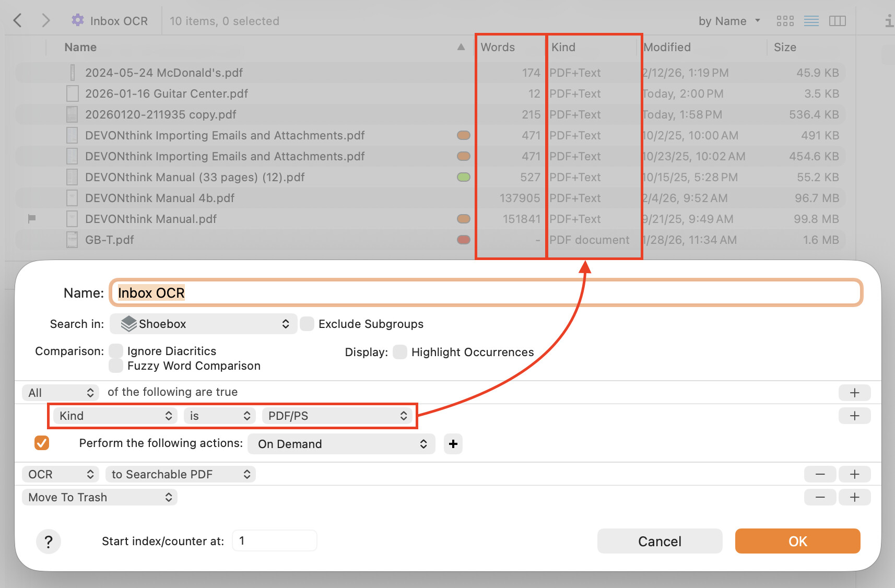
Task: Open the PDF/PS kind value dropdown
Action: [337, 416]
